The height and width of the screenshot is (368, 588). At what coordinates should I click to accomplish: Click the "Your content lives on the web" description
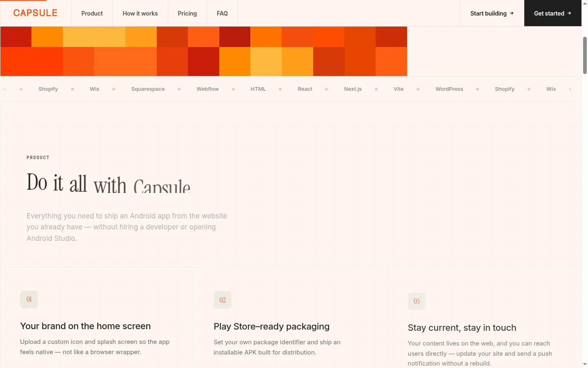click(x=480, y=353)
